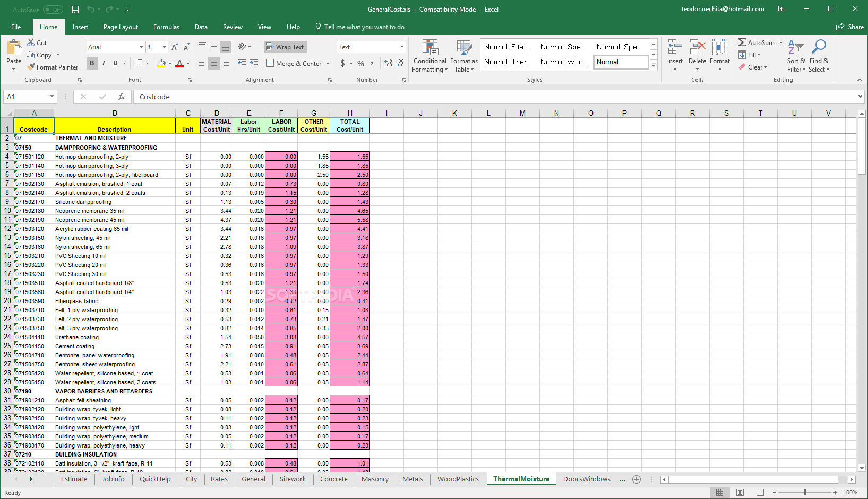Apply the red font color button
This screenshot has height=499, width=868.
pos(179,63)
